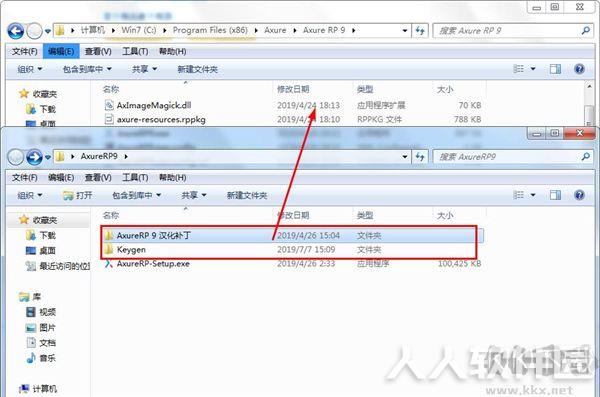
Task: Select AxureRP 9 汉化补丁 folder
Action: [x=293, y=235]
